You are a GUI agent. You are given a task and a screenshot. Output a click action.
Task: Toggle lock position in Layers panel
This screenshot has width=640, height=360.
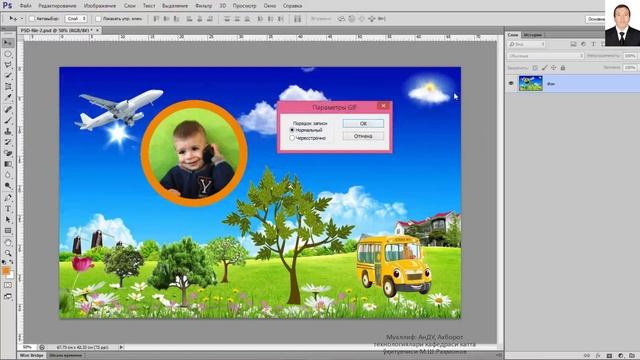point(554,68)
